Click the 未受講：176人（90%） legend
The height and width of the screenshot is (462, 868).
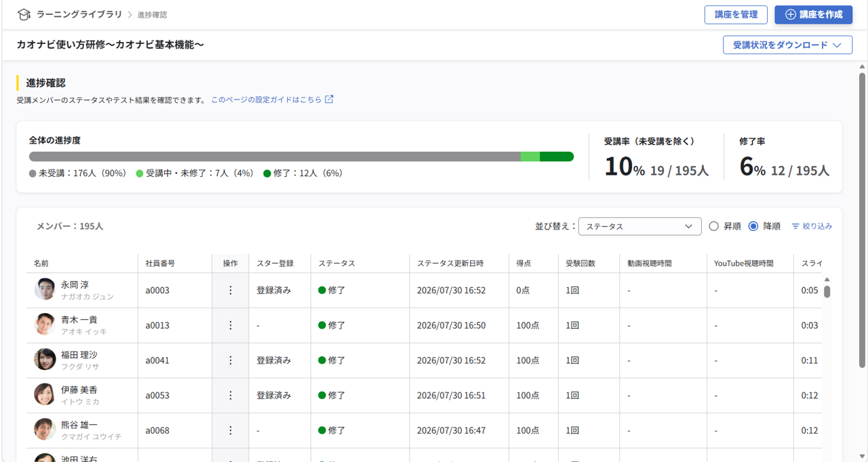[x=78, y=173]
